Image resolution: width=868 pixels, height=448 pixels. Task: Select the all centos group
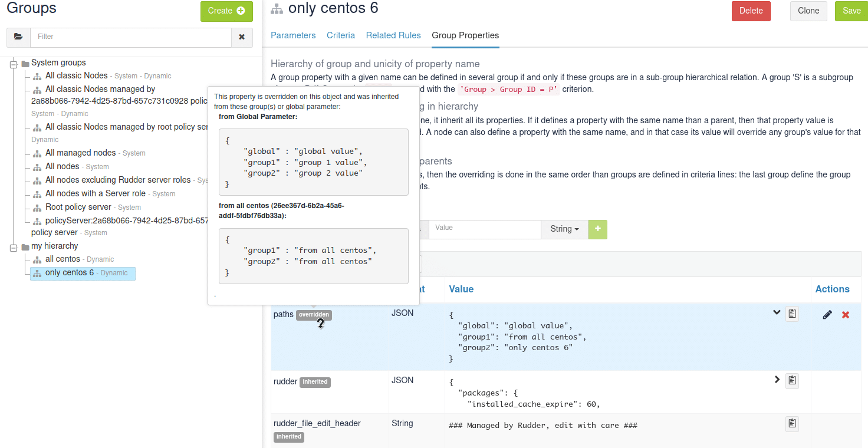point(63,259)
